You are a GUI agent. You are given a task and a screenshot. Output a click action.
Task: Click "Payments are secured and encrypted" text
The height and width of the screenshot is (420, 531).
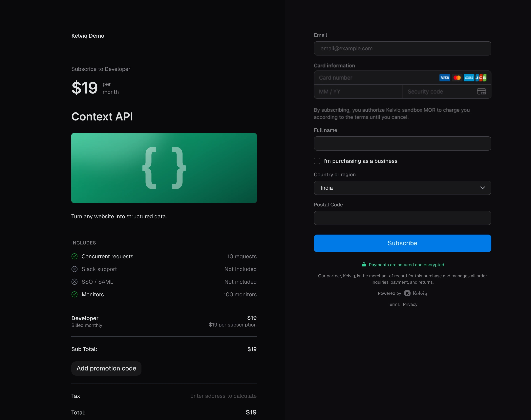click(x=406, y=265)
